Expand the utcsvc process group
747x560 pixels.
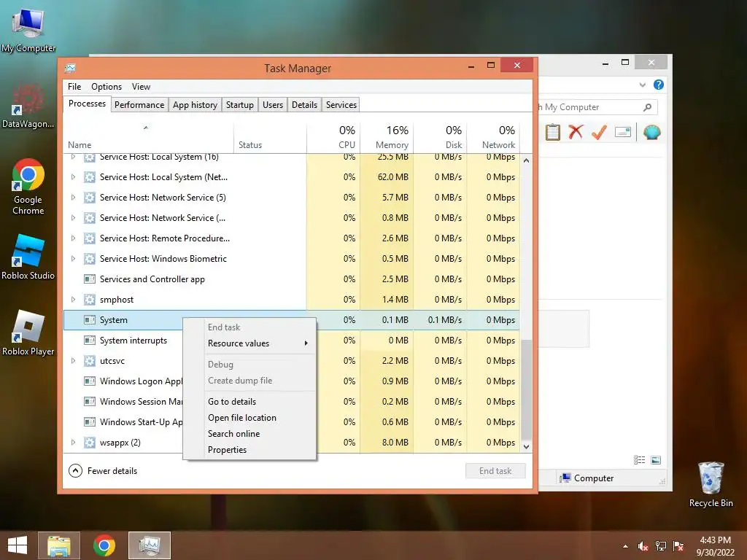(73, 361)
